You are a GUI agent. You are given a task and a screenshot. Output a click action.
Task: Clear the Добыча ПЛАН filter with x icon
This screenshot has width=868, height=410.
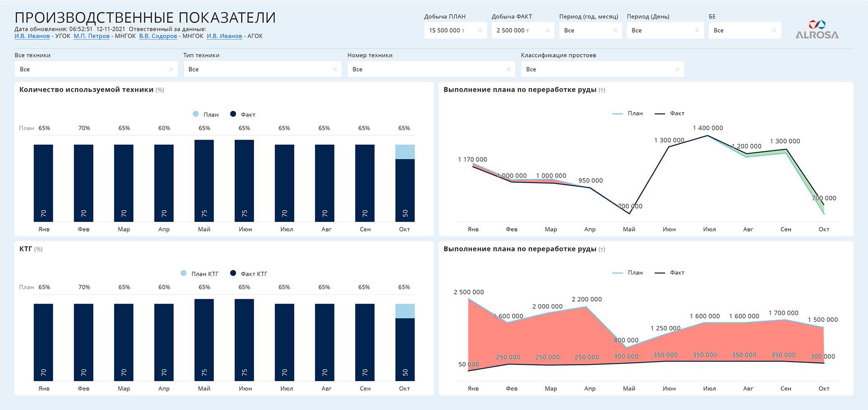480,31
